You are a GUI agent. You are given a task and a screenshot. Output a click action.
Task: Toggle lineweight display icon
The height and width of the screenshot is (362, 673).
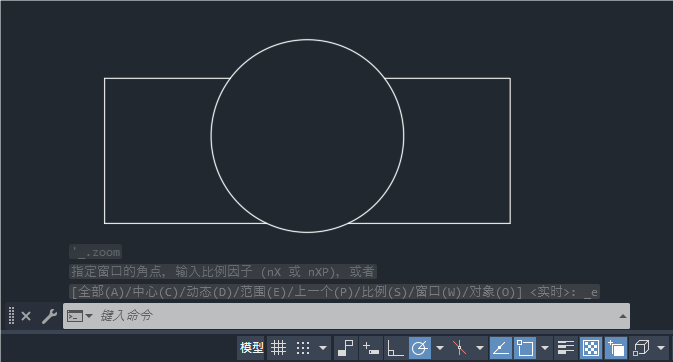tap(566, 347)
